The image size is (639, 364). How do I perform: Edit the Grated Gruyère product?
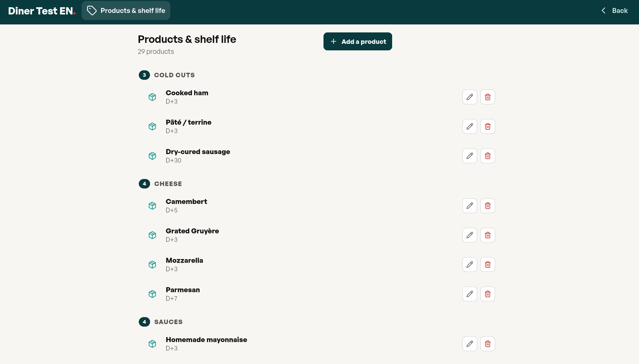pyautogui.click(x=470, y=235)
